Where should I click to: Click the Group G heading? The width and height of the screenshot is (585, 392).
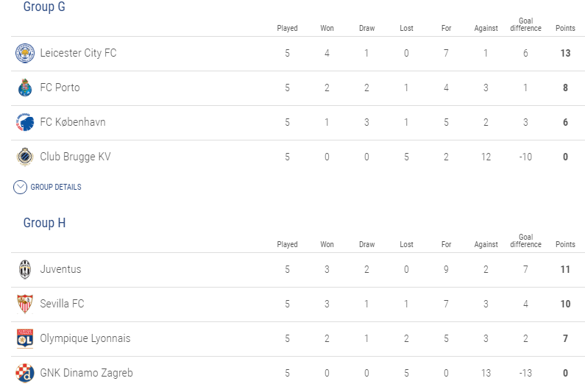pyautogui.click(x=44, y=7)
